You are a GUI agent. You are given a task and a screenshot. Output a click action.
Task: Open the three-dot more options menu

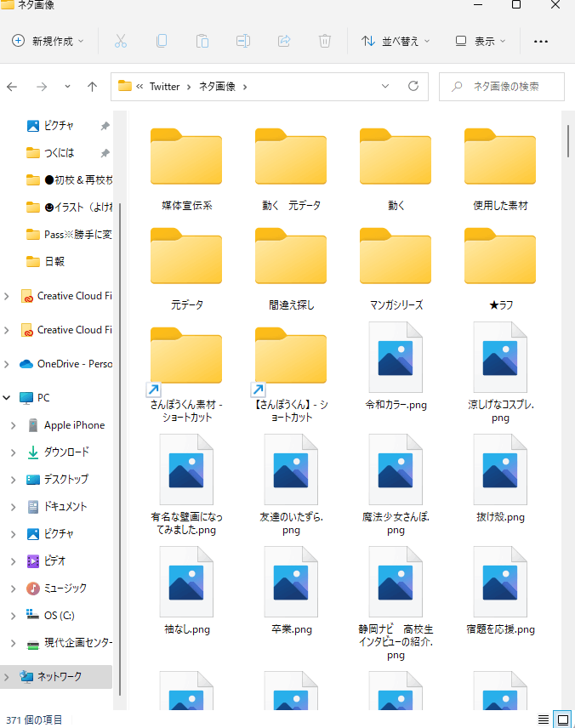541,42
